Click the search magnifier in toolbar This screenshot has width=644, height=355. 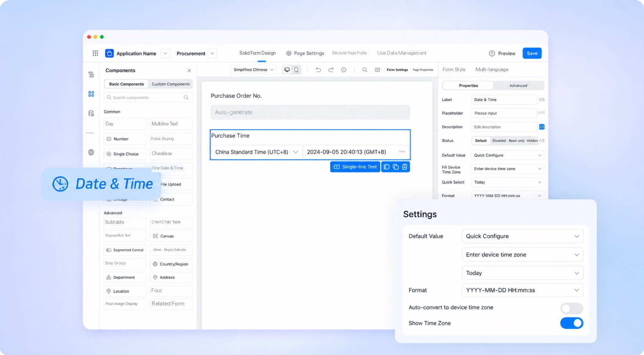click(x=365, y=70)
